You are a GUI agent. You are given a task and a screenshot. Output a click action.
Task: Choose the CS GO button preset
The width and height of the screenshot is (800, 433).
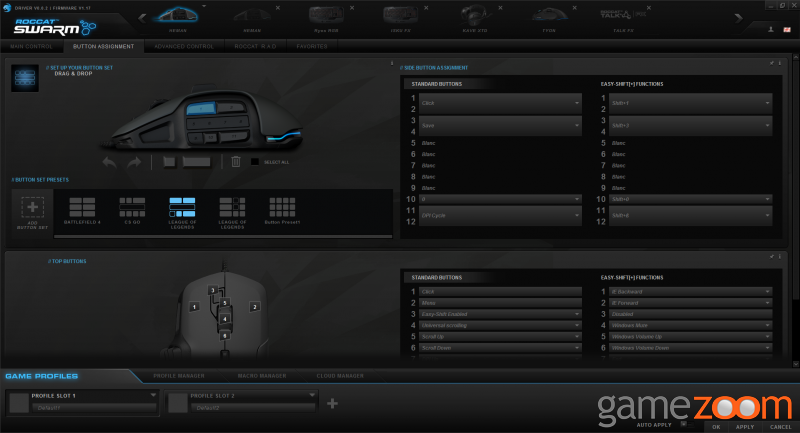pos(132,211)
